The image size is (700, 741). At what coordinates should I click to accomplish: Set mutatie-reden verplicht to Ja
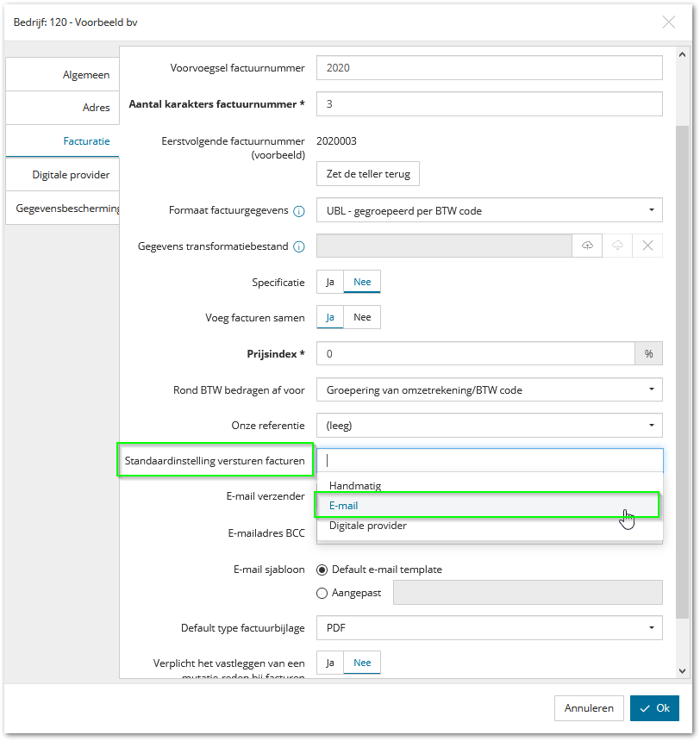pyautogui.click(x=329, y=663)
